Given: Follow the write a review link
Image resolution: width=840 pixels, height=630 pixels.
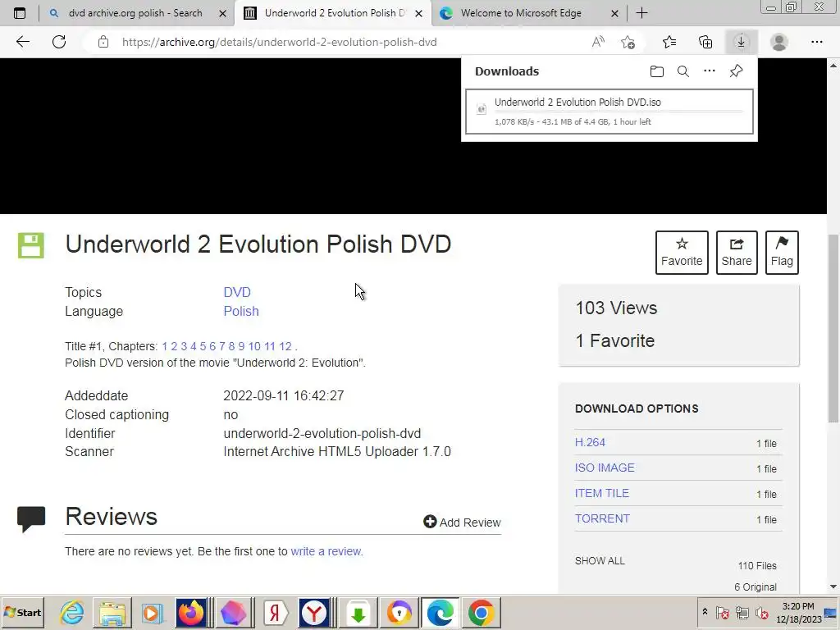Looking at the screenshot, I should (x=326, y=551).
